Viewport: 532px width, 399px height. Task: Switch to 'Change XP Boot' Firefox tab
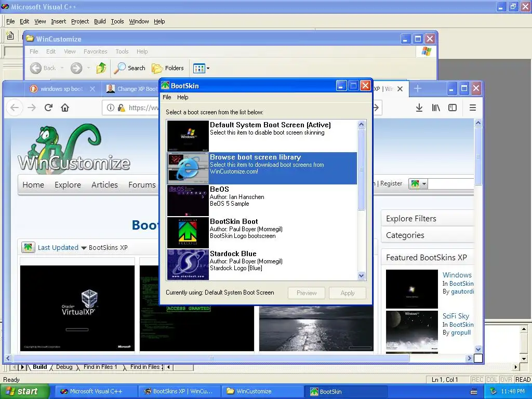coord(131,89)
